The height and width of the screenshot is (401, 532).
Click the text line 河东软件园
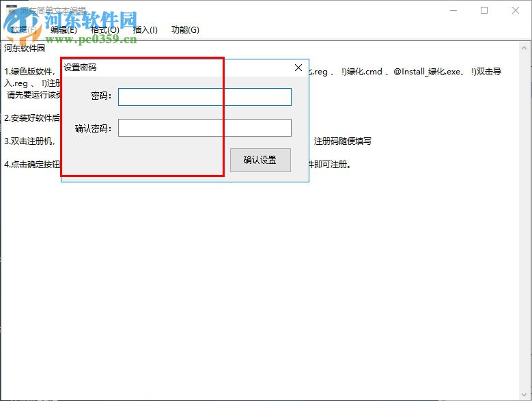[x=25, y=49]
